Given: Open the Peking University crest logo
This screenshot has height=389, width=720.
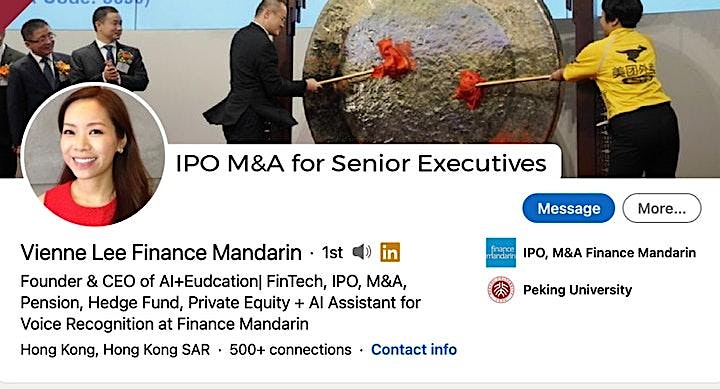Looking at the screenshot, I should (x=501, y=290).
